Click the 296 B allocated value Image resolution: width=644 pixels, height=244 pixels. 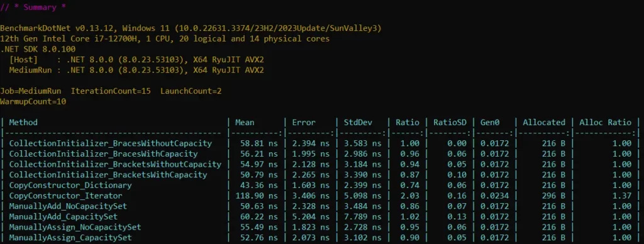coord(553,196)
